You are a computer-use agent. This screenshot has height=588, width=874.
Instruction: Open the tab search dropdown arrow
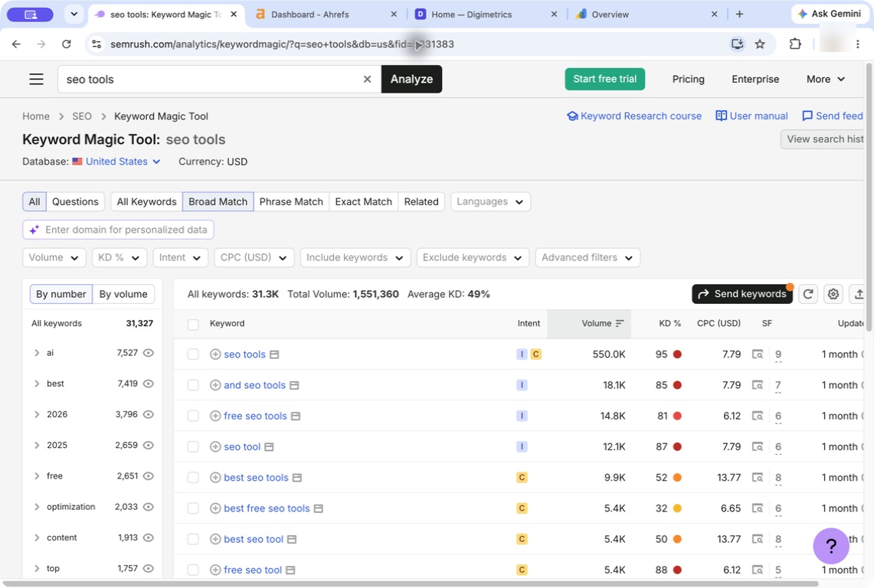74,15
